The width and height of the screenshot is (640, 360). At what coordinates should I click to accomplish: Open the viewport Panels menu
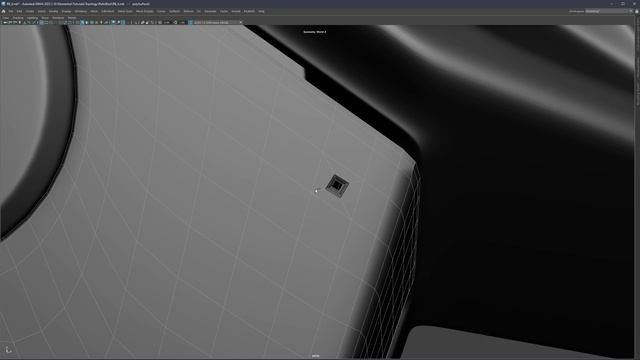pyautogui.click(x=72, y=18)
